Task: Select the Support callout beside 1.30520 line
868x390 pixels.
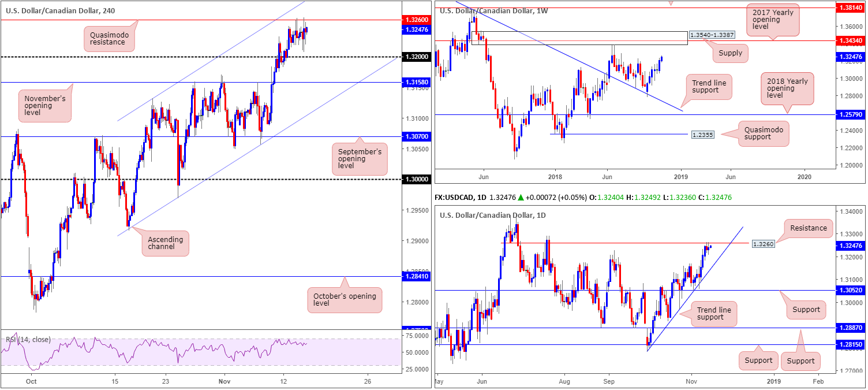Action: point(806,309)
